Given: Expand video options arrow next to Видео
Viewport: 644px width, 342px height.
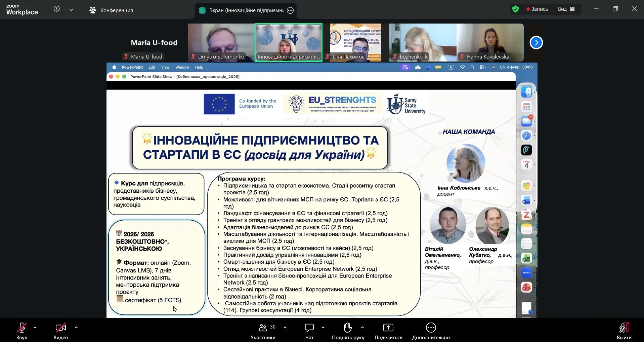Looking at the screenshot, I should pyautogui.click(x=76, y=327).
